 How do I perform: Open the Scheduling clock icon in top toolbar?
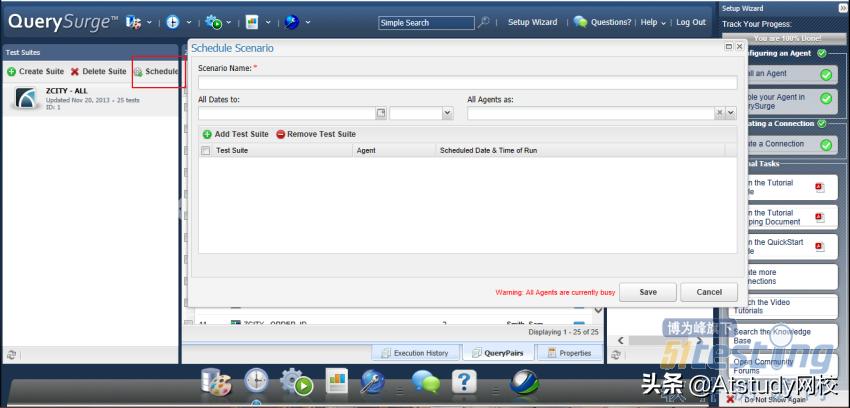(173, 22)
